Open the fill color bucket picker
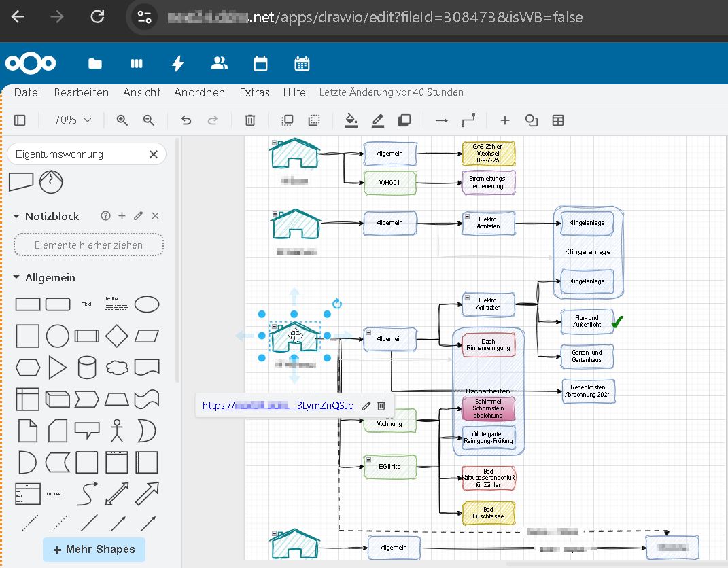 [x=351, y=120]
